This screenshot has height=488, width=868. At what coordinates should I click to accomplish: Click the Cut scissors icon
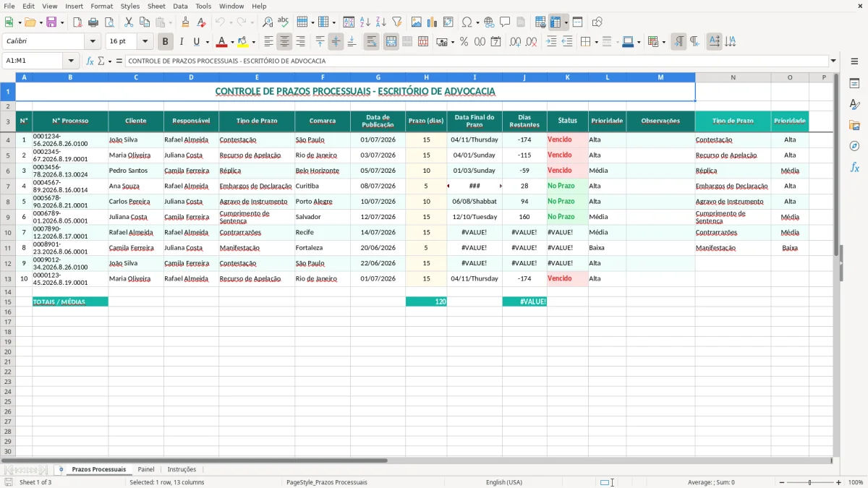click(x=129, y=22)
